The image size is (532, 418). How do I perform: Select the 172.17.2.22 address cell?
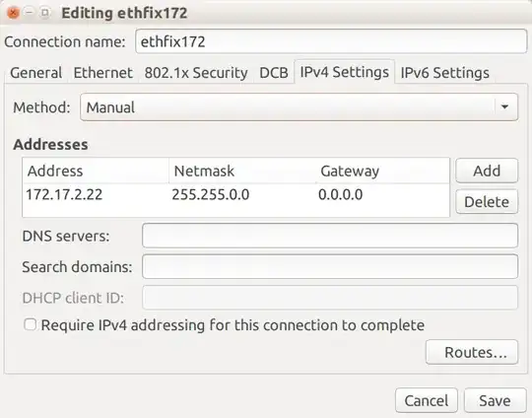click(64, 194)
